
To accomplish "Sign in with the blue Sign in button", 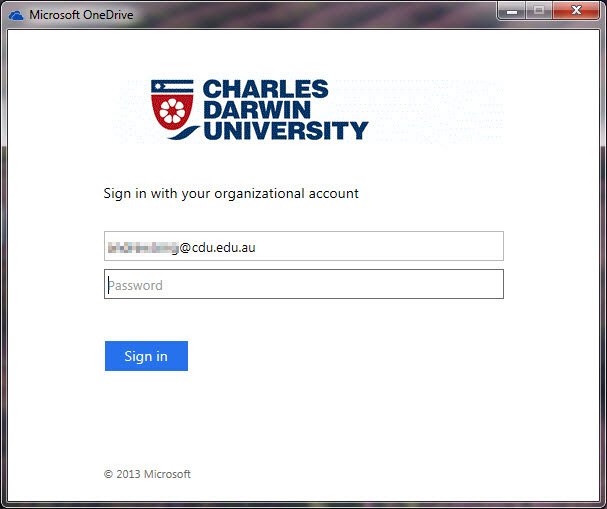I will point(146,356).
